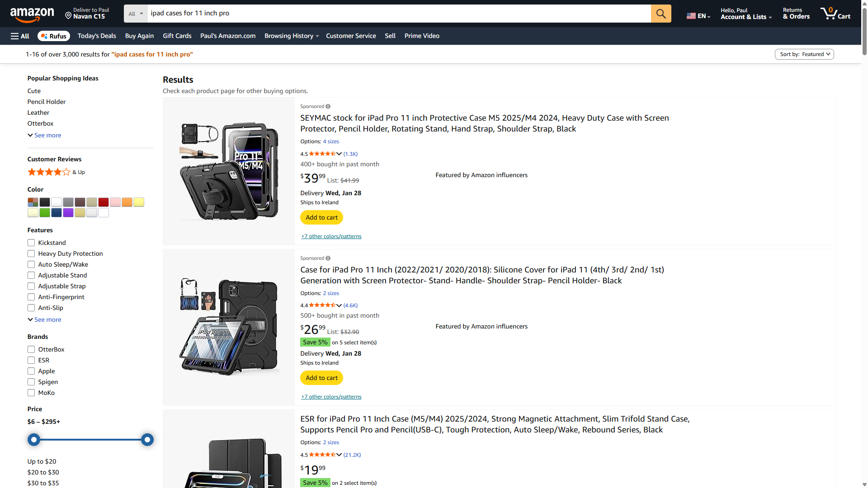868x488 pixels.
Task: Open the All hamburger menu
Action: [x=20, y=36]
